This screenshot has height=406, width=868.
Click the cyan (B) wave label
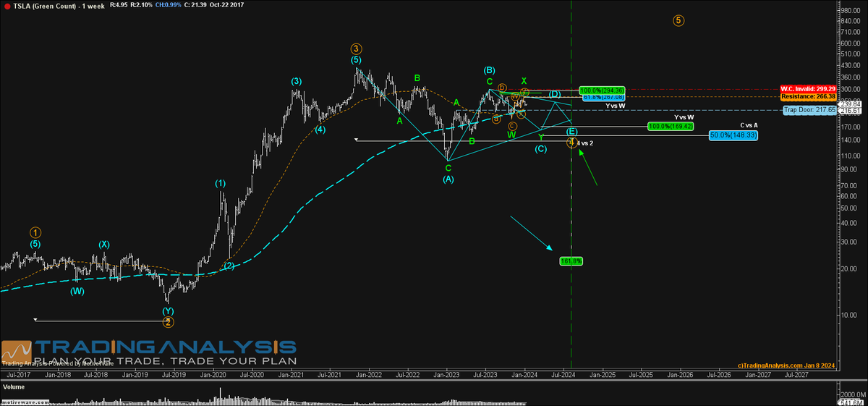(x=490, y=70)
